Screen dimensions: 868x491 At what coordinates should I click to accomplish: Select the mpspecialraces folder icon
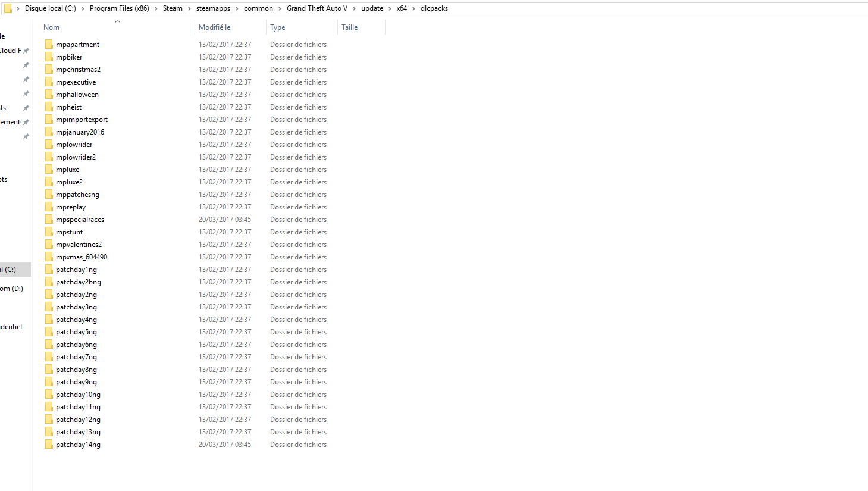[x=49, y=219]
